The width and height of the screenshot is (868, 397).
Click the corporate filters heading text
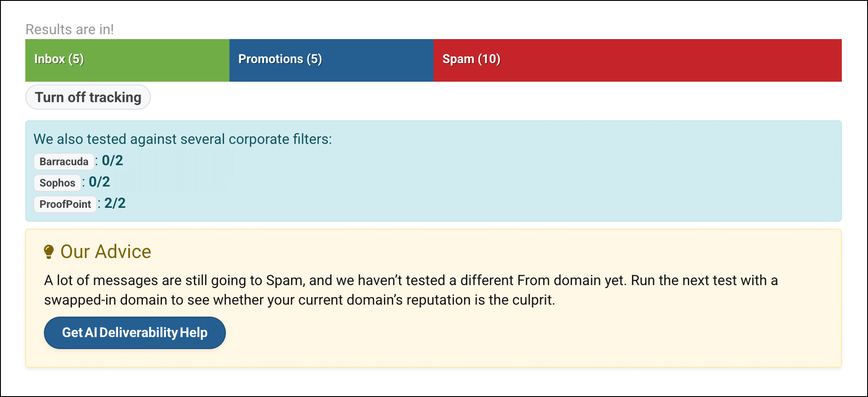[x=183, y=139]
